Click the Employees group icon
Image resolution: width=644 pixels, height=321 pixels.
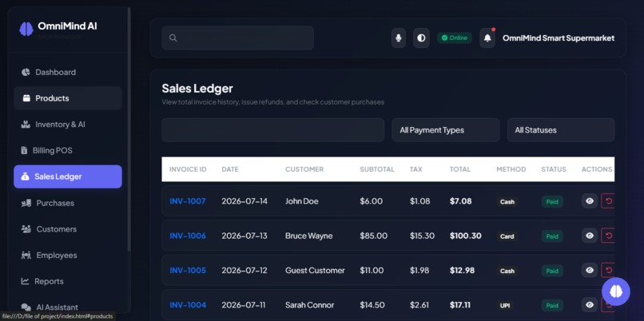pos(26,256)
